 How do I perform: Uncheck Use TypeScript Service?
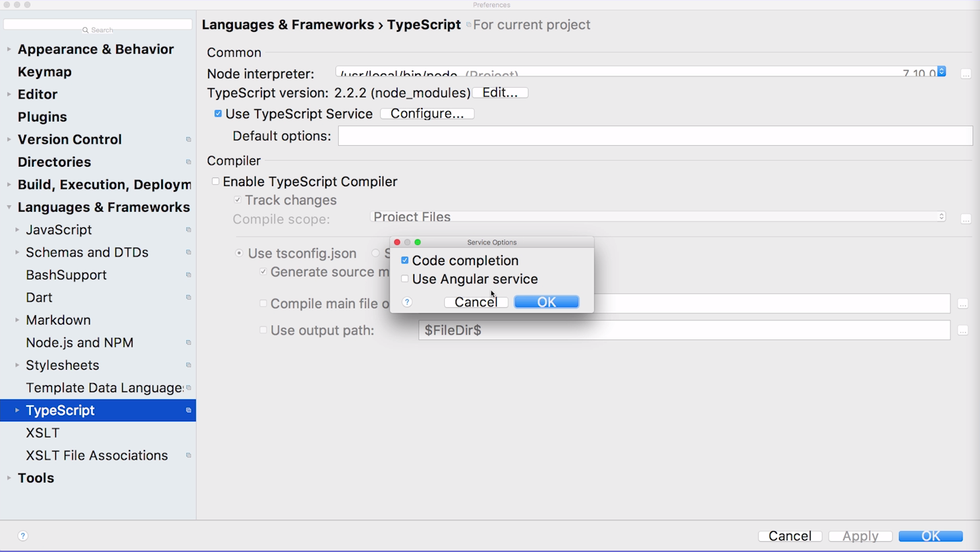point(218,114)
